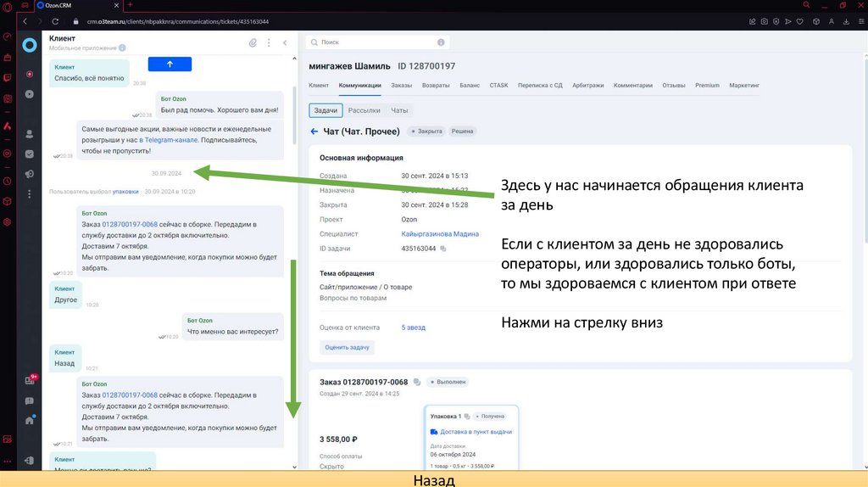868x487 pixels.
Task: Open Twitch in the Opera GX sidebar
Action: pos(7,77)
